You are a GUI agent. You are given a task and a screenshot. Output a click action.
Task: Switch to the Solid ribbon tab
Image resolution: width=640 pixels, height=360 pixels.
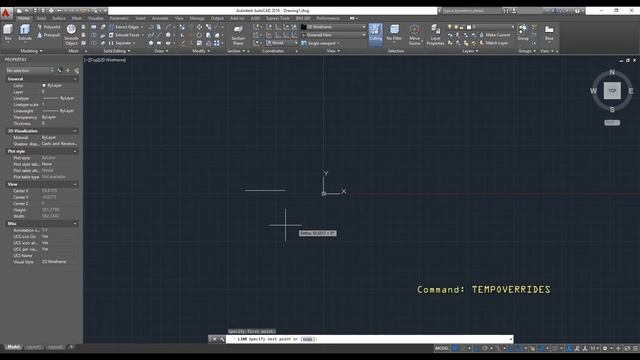(x=41, y=18)
